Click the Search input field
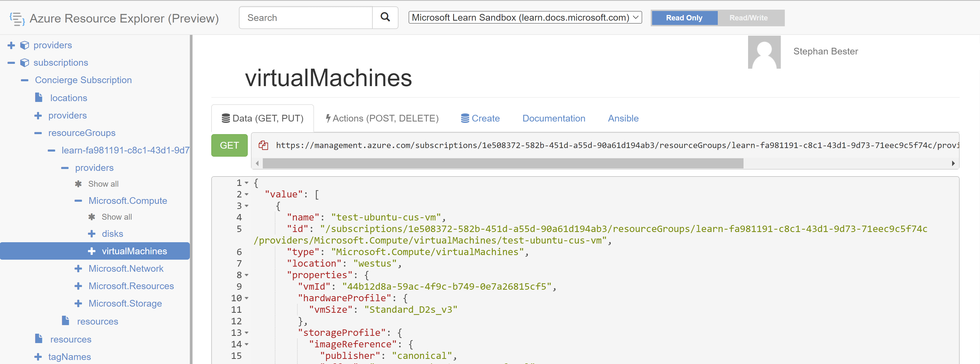The height and width of the screenshot is (364, 980). [306, 17]
